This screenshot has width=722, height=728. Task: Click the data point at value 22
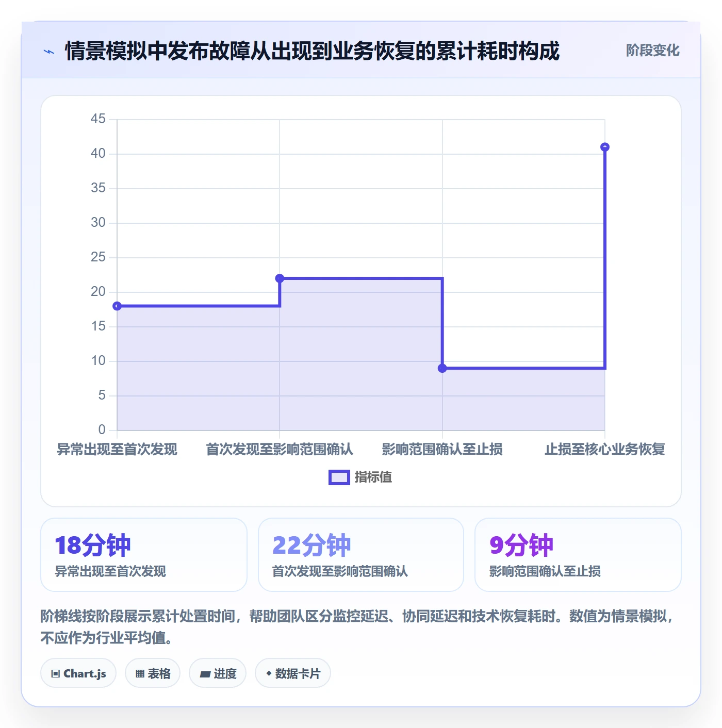click(x=280, y=278)
